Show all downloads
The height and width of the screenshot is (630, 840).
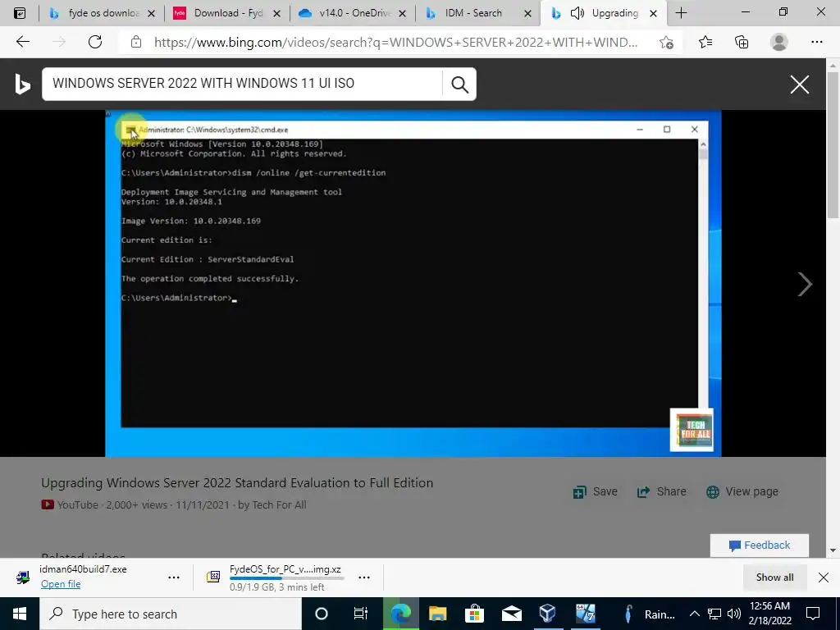pos(774,577)
